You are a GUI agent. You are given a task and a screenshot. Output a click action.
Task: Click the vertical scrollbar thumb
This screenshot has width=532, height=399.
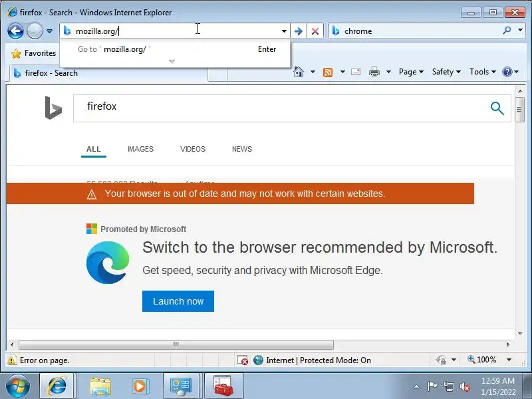pyautogui.click(x=520, y=109)
